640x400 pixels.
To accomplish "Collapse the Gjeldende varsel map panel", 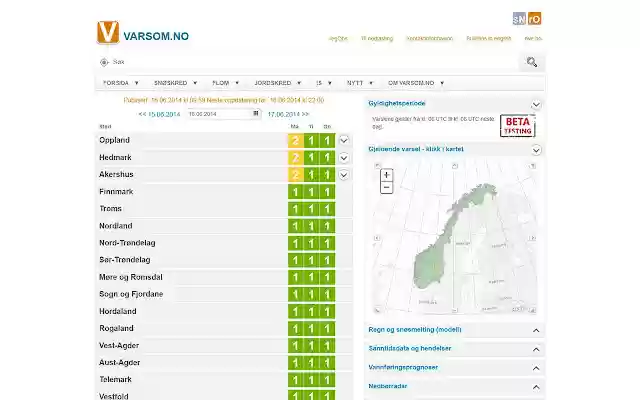I will 536,150.
